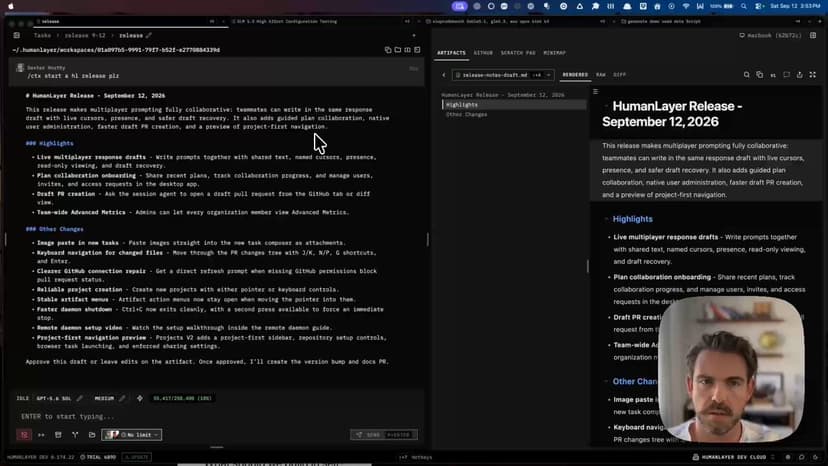Select the DIFF view tab
The height and width of the screenshot is (466, 828).
(x=619, y=75)
